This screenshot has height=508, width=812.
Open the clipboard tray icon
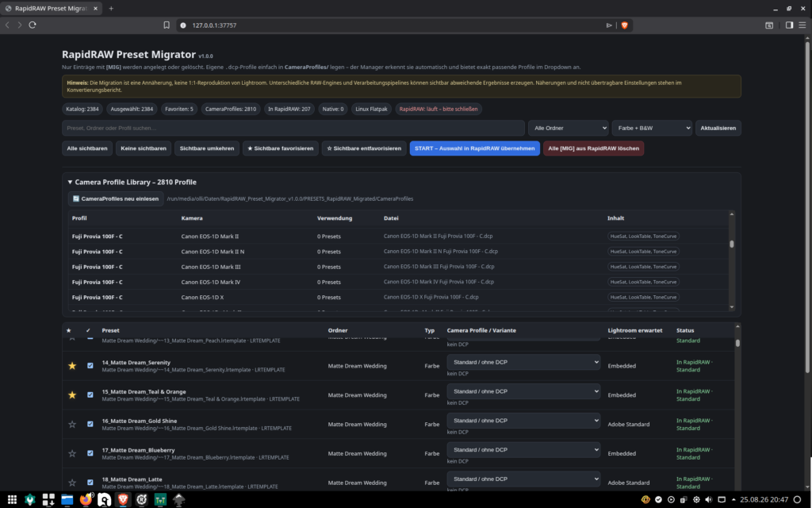tap(684, 500)
